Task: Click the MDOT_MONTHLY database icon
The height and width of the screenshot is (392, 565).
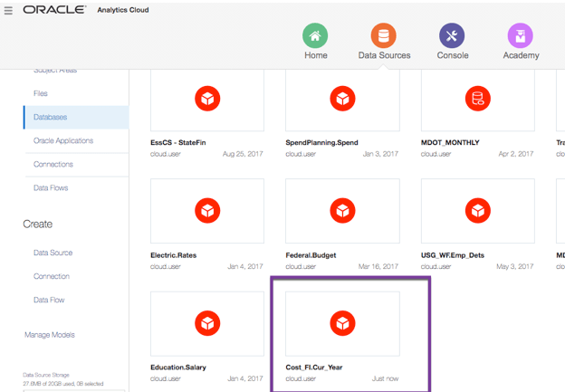Action: coord(477,98)
